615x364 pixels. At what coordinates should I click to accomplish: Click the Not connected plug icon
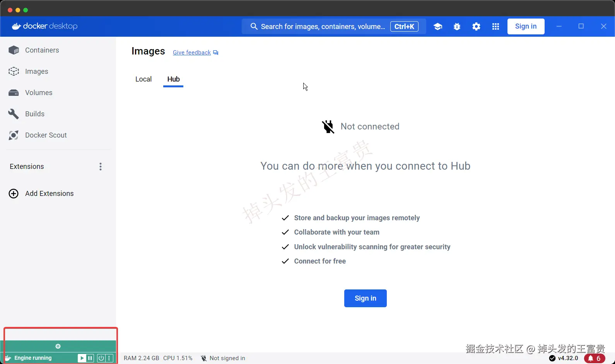[x=328, y=127]
